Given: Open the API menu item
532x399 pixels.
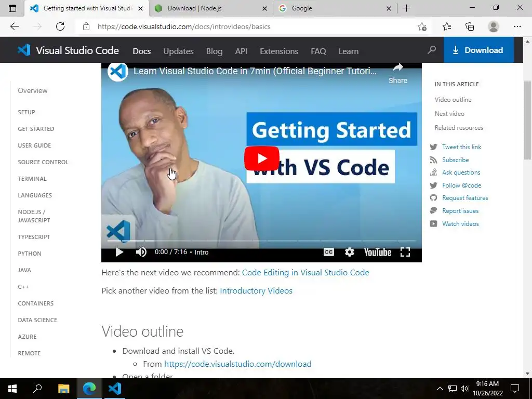Looking at the screenshot, I should point(241,51).
